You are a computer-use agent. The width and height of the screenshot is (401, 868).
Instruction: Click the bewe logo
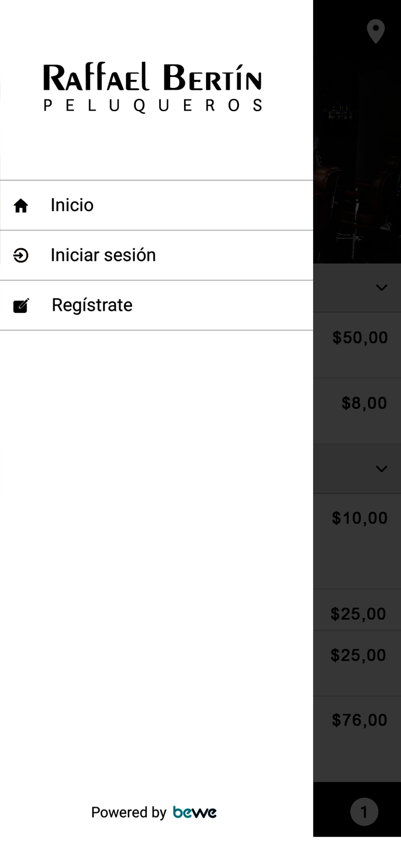194,812
